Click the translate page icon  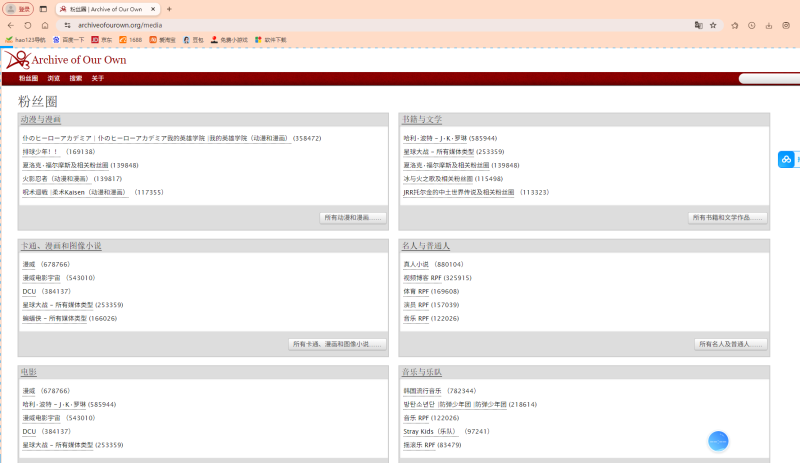pos(698,25)
